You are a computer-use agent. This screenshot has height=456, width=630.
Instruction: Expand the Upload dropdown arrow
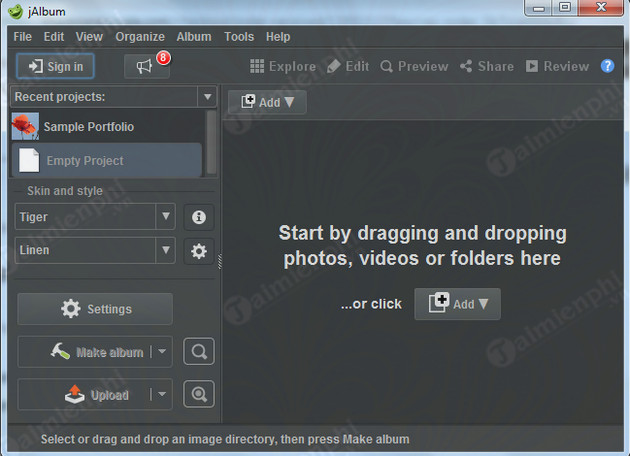162,394
